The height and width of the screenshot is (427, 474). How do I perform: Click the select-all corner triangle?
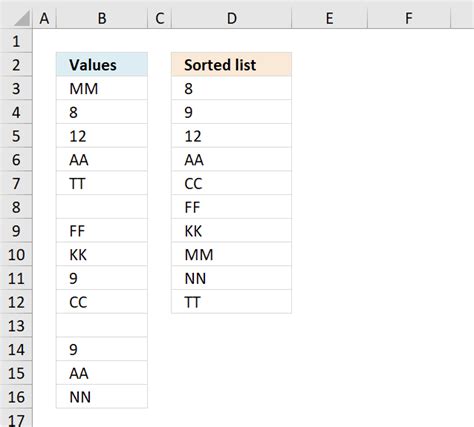(x=22, y=18)
